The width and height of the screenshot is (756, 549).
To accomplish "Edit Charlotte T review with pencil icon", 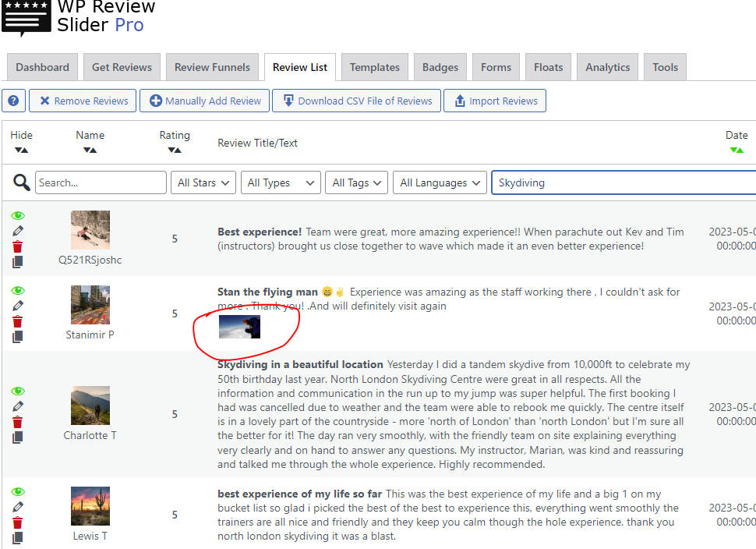I will [x=18, y=406].
